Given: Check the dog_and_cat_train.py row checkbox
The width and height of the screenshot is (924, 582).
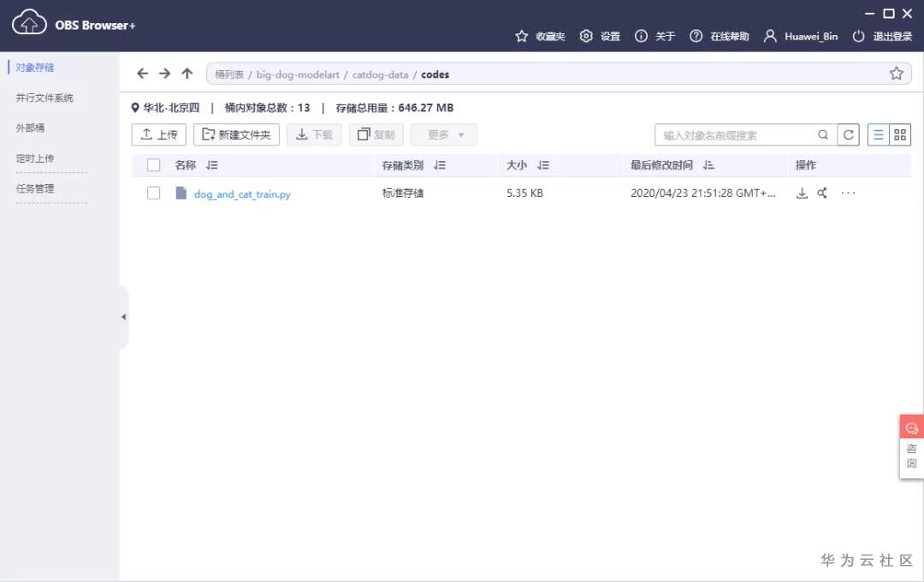Looking at the screenshot, I should coord(153,193).
